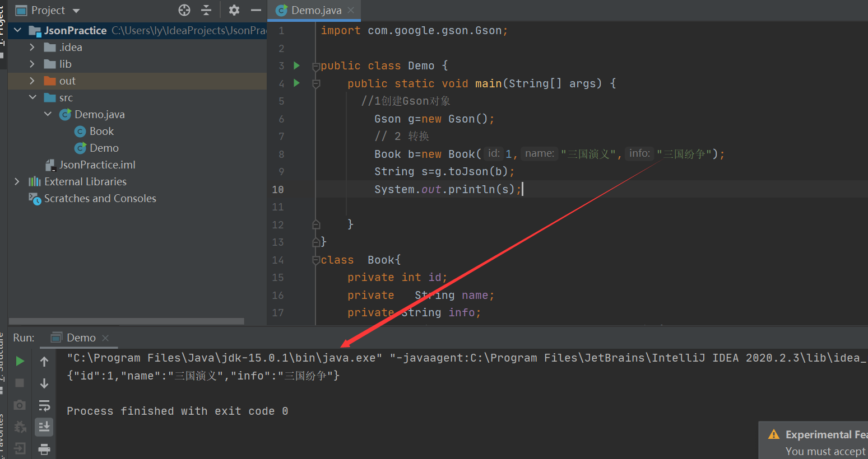868x459 pixels.
Task: Click the "id:" parameter hint on line 8
Action: click(x=494, y=153)
